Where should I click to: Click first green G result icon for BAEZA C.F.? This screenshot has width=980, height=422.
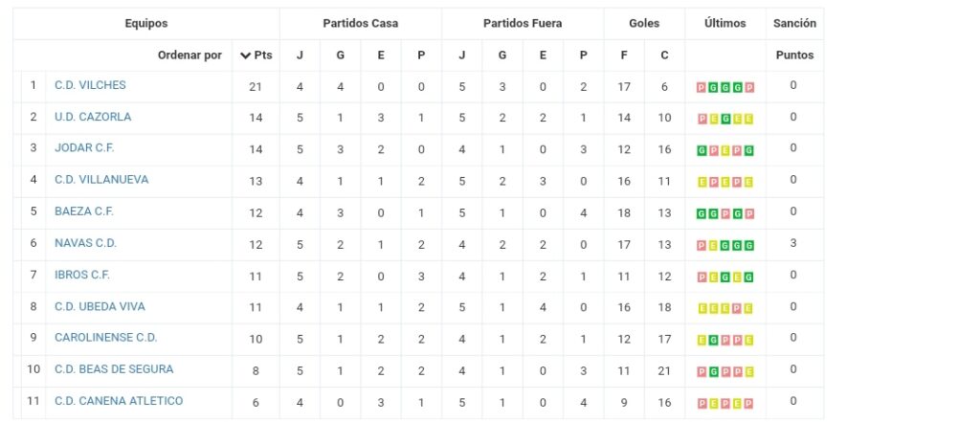click(702, 213)
